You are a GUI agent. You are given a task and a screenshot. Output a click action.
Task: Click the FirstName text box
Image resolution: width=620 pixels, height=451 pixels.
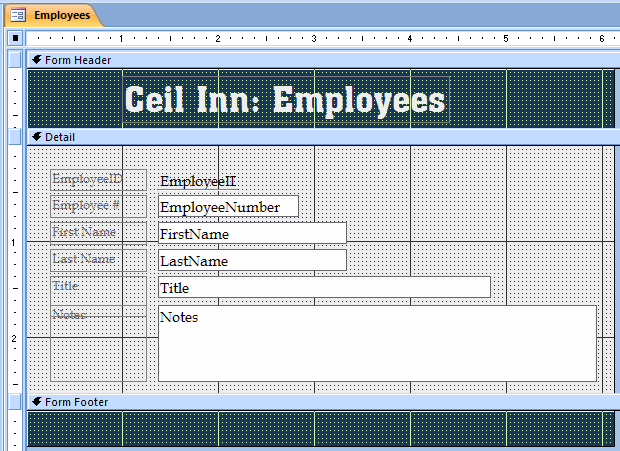(x=252, y=234)
